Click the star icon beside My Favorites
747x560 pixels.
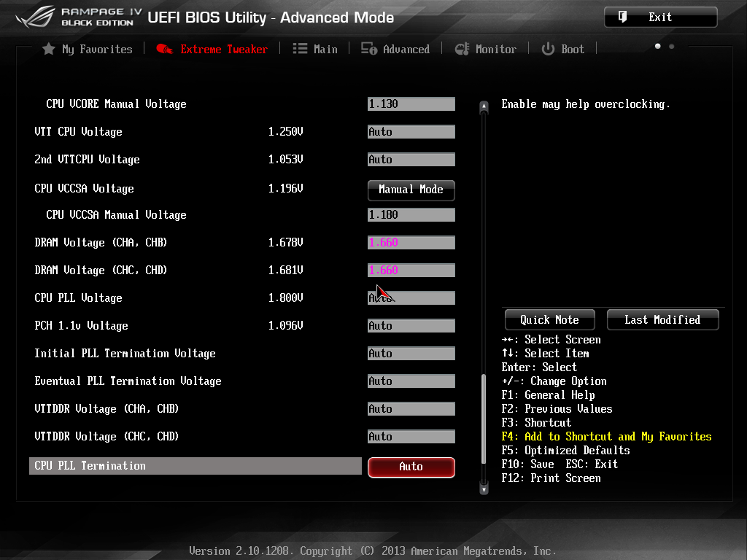pos(49,49)
